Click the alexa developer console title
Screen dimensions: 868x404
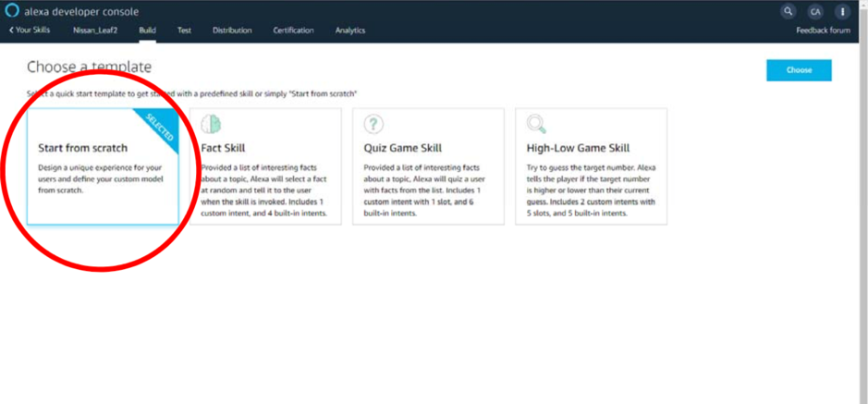point(81,12)
